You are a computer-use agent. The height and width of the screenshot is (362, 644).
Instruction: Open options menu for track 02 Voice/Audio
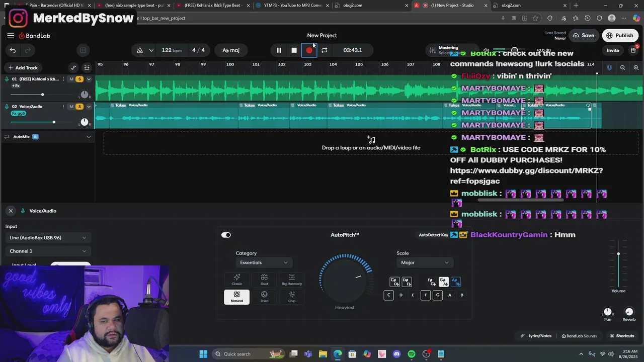click(x=63, y=107)
